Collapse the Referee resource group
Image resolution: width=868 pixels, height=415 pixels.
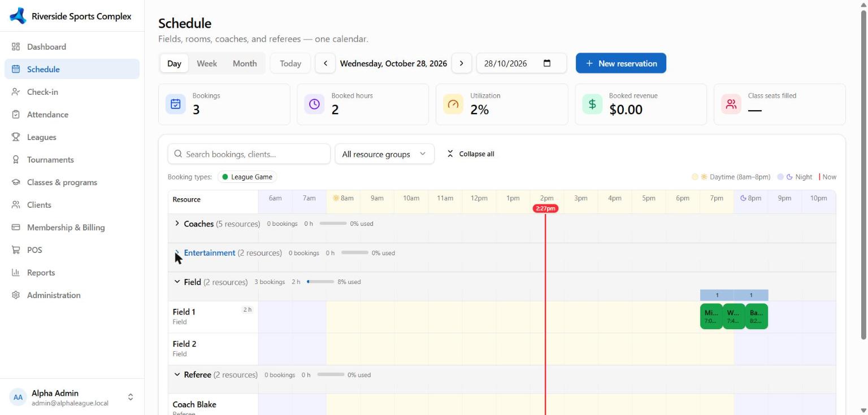coord(177,374)
